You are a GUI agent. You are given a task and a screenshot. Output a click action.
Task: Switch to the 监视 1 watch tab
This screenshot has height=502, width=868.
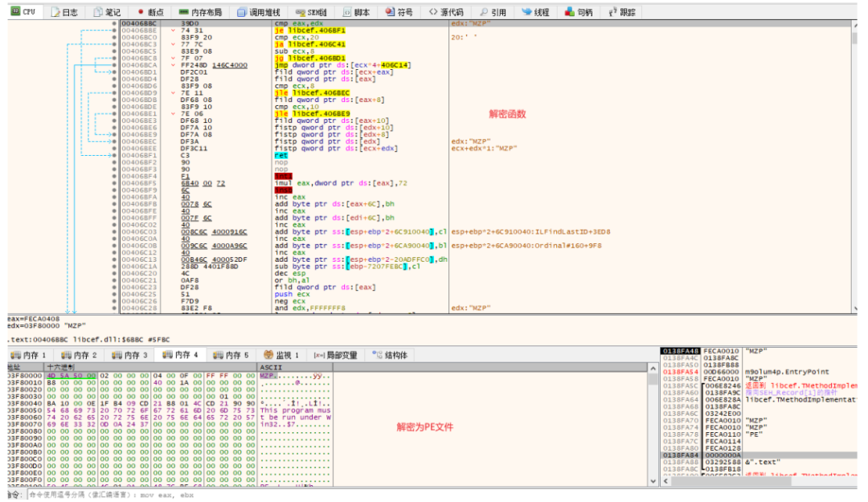point(281,354)
